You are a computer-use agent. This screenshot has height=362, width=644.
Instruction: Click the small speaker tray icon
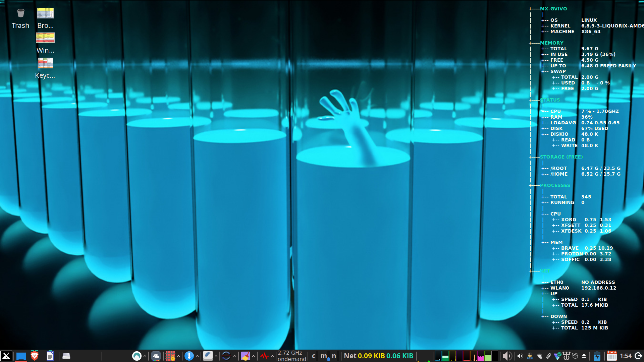[x=520, y=356]
